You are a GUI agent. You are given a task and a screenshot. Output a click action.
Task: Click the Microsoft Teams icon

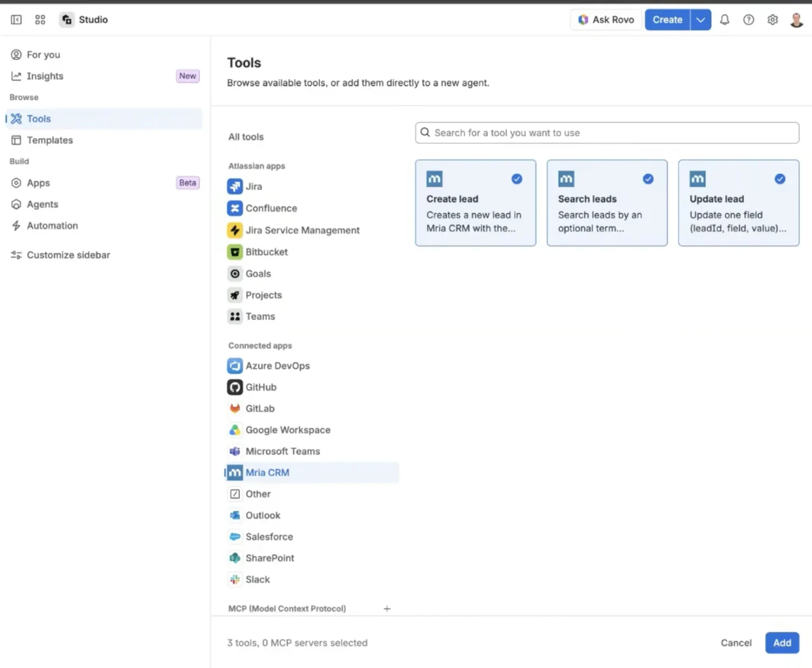point(235,451)
